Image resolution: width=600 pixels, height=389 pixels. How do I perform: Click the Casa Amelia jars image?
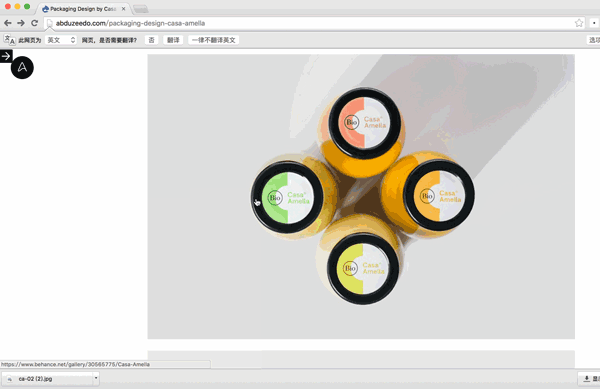click(361, 197)
